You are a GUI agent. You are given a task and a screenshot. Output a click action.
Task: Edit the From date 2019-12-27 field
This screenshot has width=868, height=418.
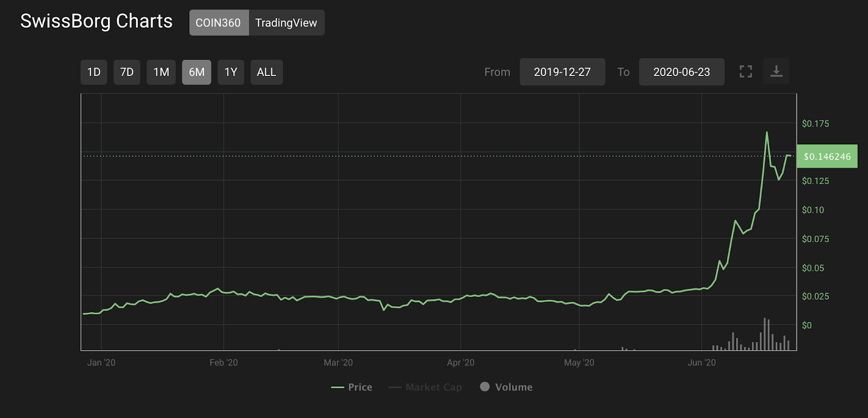click(562, 72)
